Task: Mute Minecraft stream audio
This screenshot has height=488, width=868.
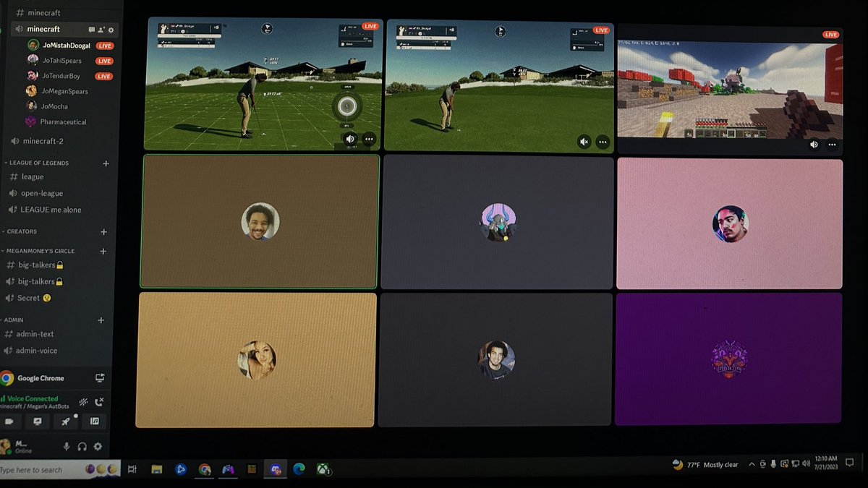Action: 814,145
